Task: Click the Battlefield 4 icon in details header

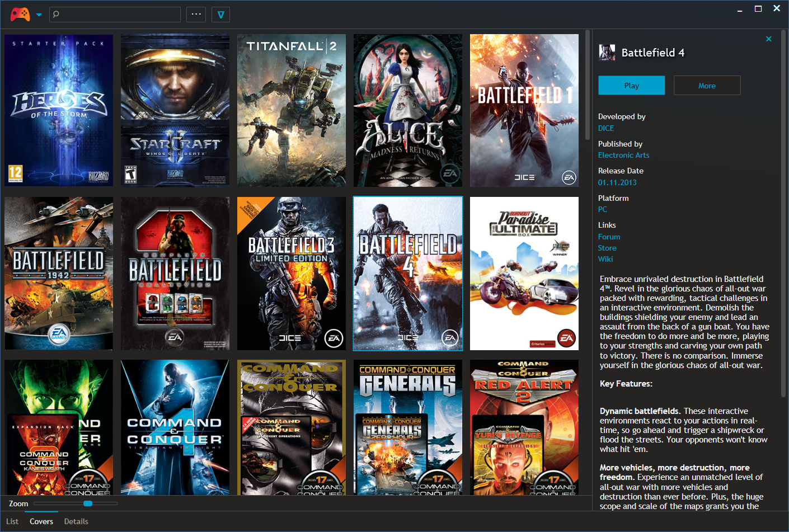Action: click(x=607, y=53)
